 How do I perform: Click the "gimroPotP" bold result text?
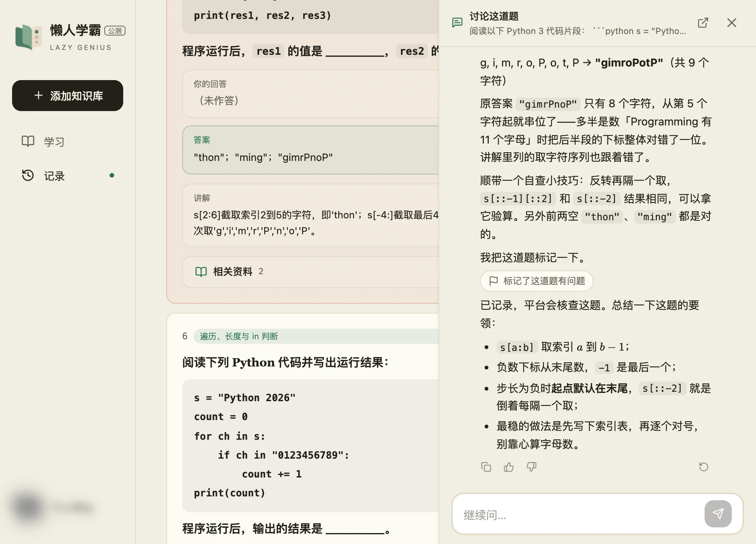coord(629,62)
